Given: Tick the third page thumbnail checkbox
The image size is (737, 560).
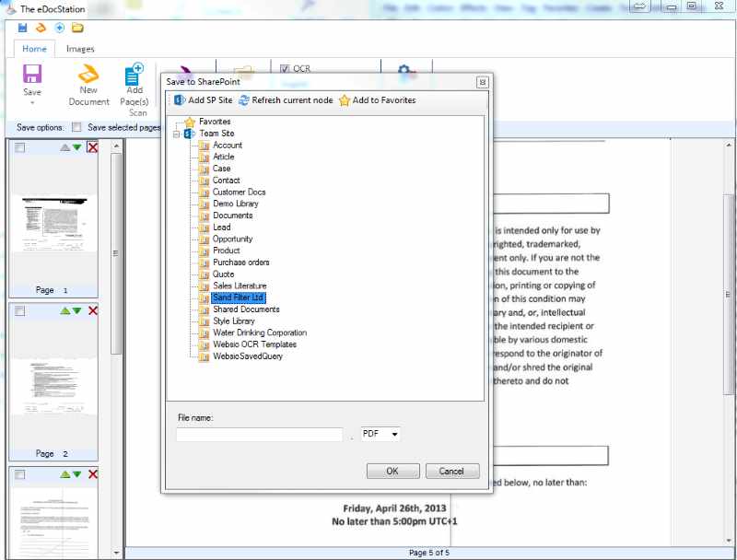Looking at the screenshot, I should click(x=19, y=474).
